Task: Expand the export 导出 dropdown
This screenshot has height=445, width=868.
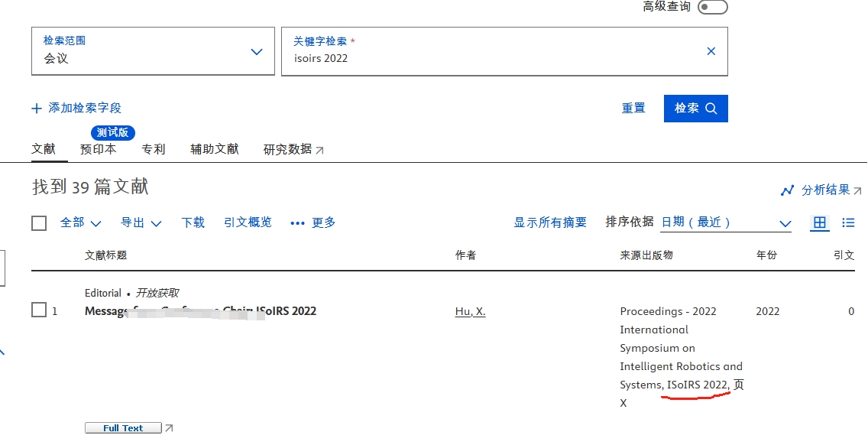Action: [141, 222]
